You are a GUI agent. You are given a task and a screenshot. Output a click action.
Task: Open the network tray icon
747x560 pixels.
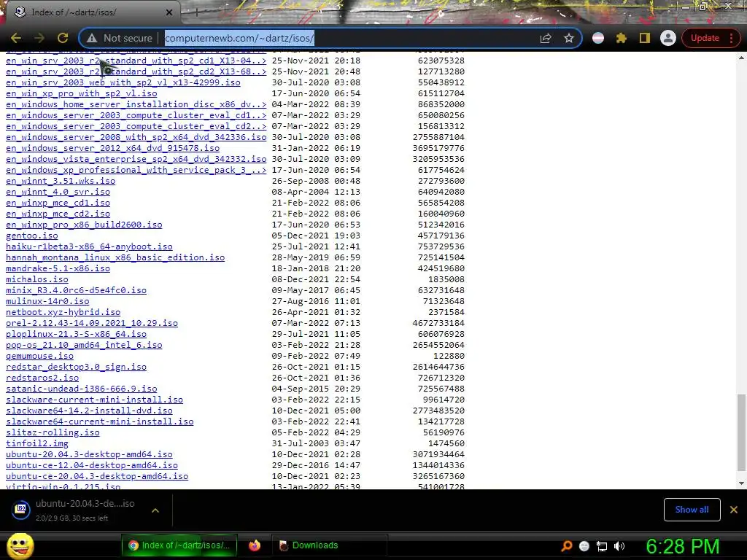point(602,546)
